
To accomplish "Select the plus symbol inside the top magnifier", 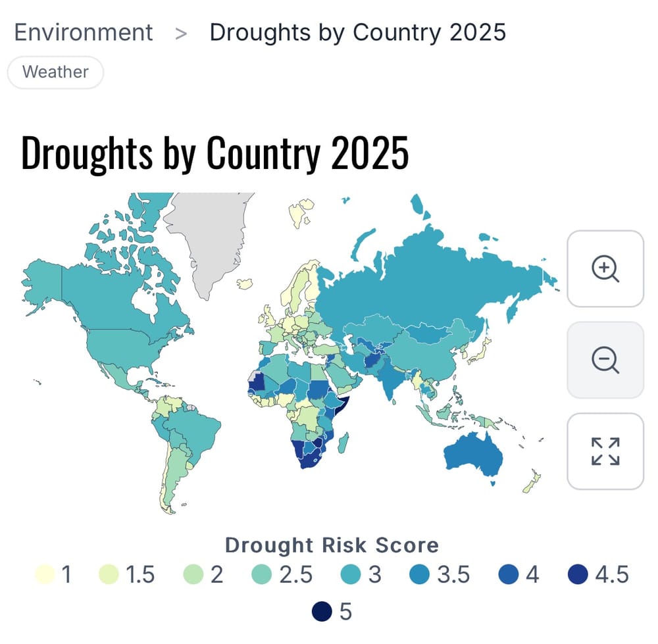I will click(603, 266).
